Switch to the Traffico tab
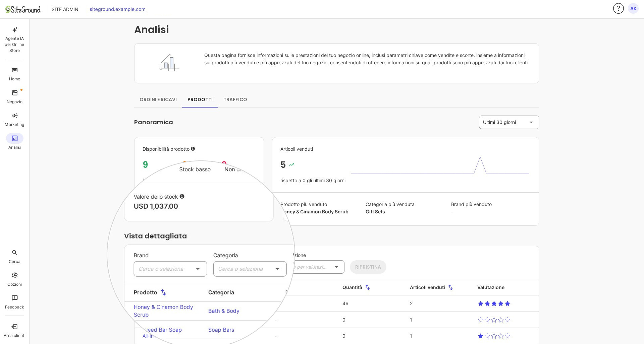Viewport: 644px width, 344px height. [235, 99]
